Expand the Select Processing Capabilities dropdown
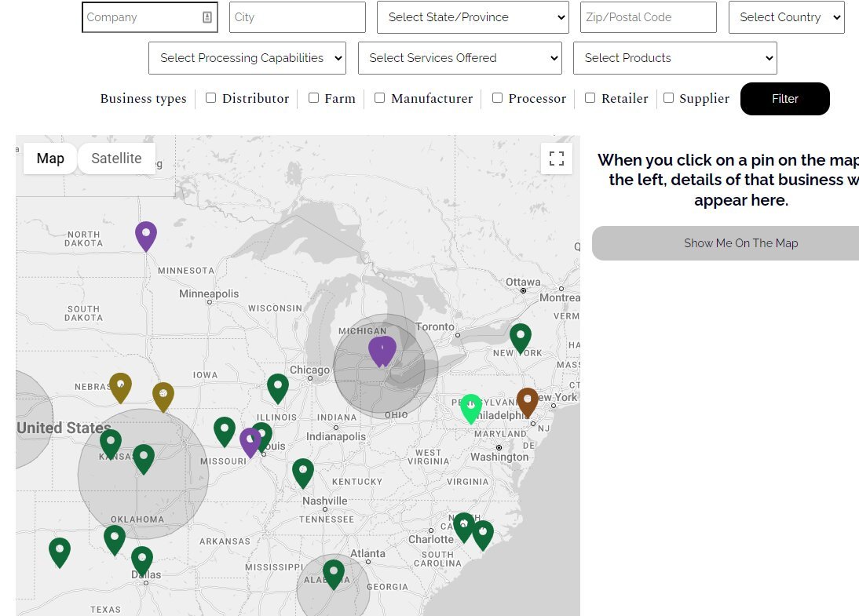The image size is (859, 616). [247, 58]
